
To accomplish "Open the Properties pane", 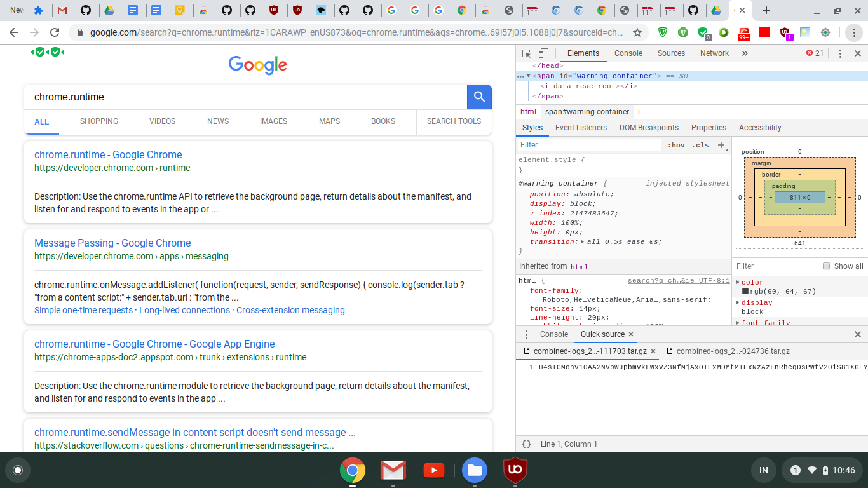I will [x=709, y=128].
